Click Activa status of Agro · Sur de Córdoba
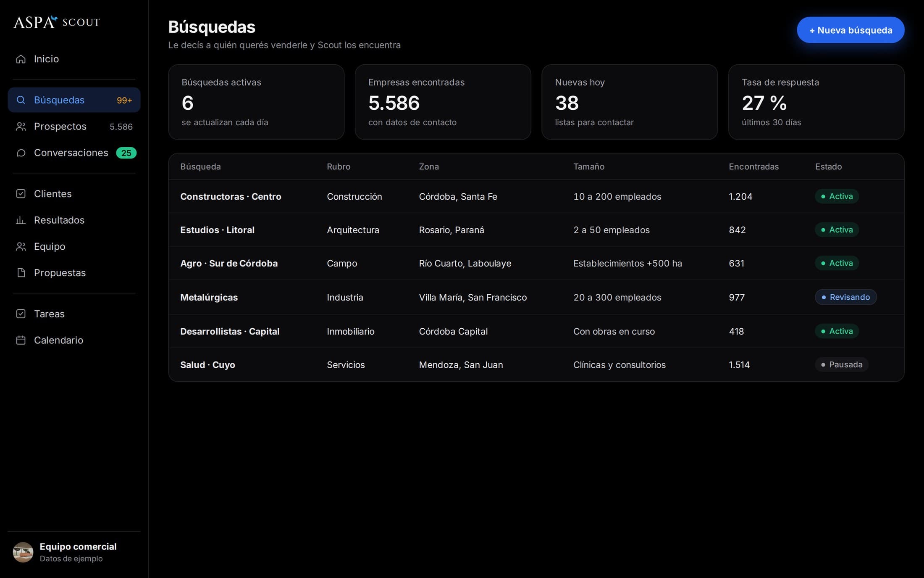 click(837, 263)
